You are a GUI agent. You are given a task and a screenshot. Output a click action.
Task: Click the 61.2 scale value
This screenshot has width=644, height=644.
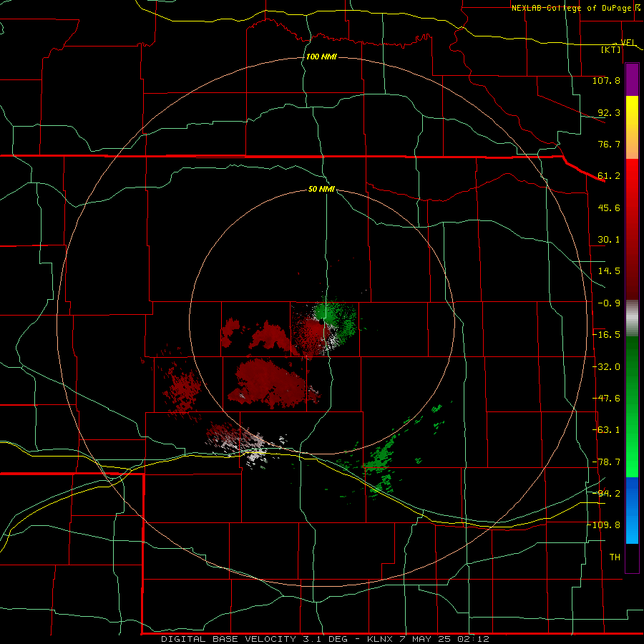(x=609, y=176)
